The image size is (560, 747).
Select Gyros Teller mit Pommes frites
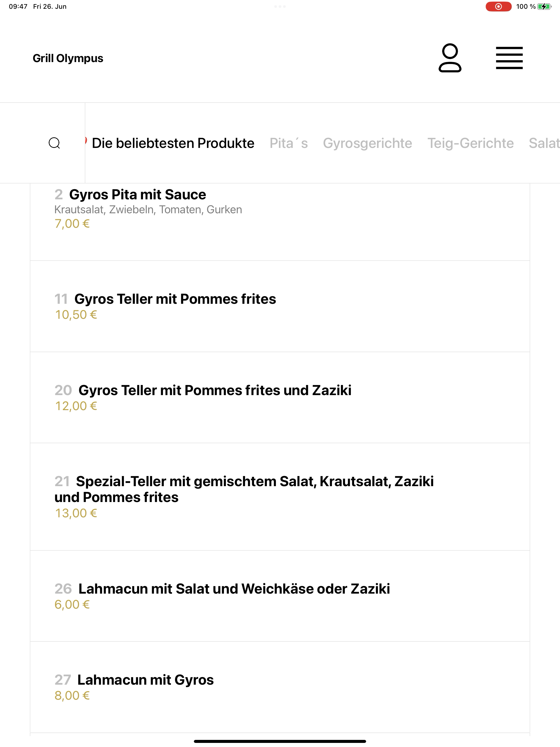280,306
